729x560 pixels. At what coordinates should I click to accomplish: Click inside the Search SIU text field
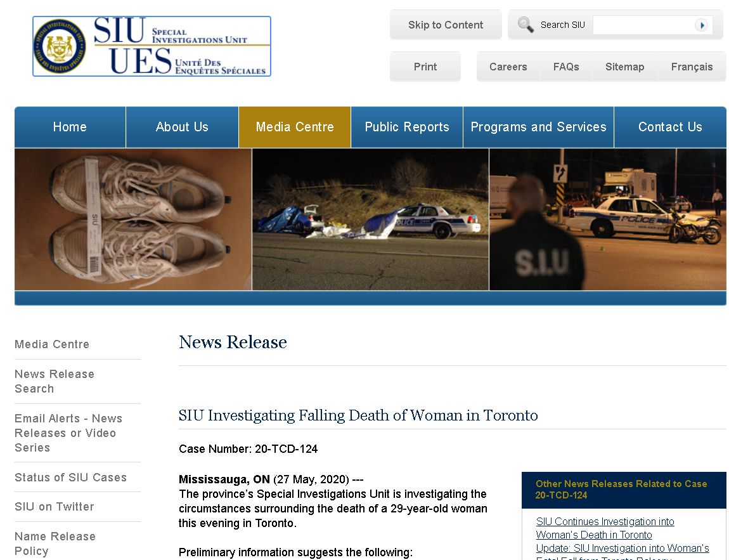tap(642, 25)
